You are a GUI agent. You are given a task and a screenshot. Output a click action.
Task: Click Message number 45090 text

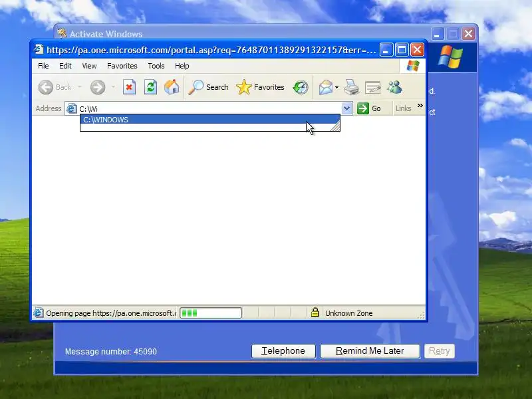(x=111, y=352)
